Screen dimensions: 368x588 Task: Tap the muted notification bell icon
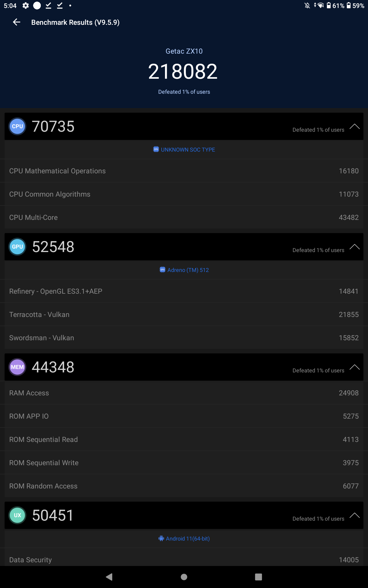click(307, 6)
